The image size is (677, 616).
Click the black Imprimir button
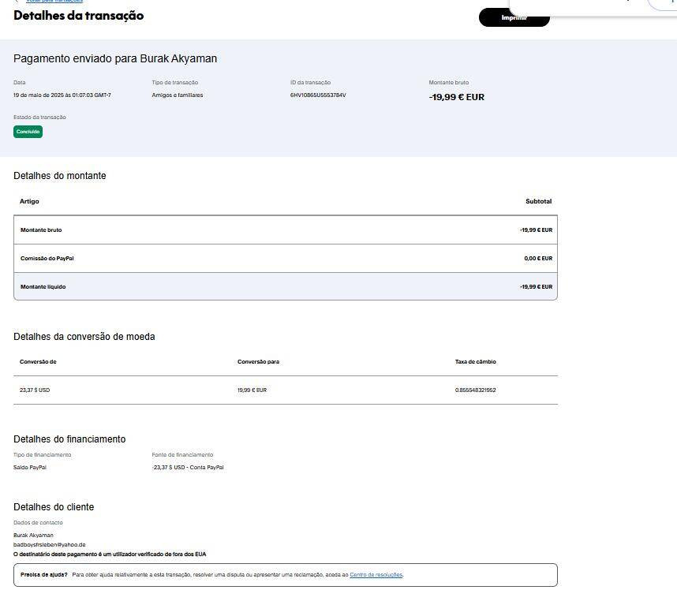click(514, 17)
